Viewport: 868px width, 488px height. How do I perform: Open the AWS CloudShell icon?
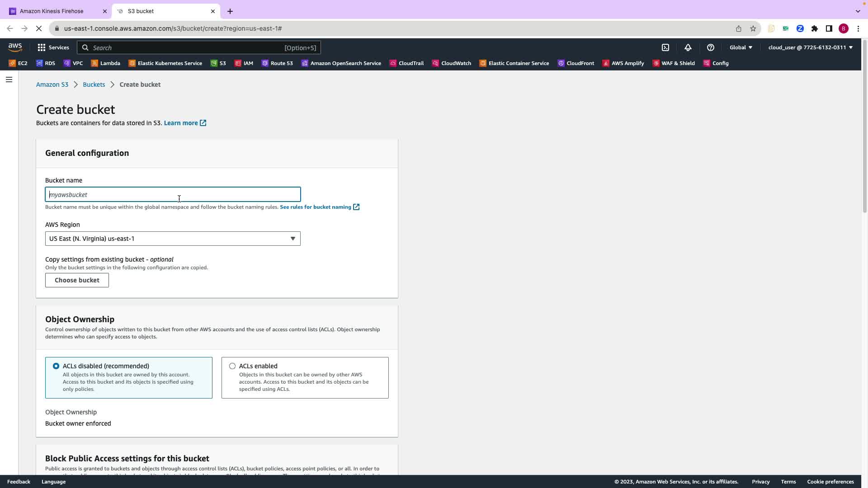[665, 47]
